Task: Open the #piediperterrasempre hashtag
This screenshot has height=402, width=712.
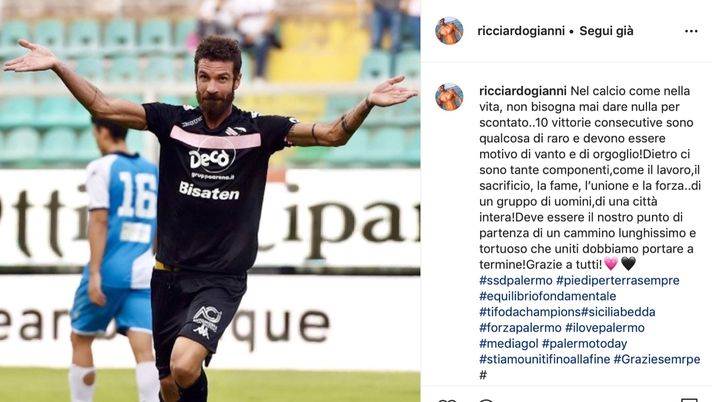Action: 618,280
